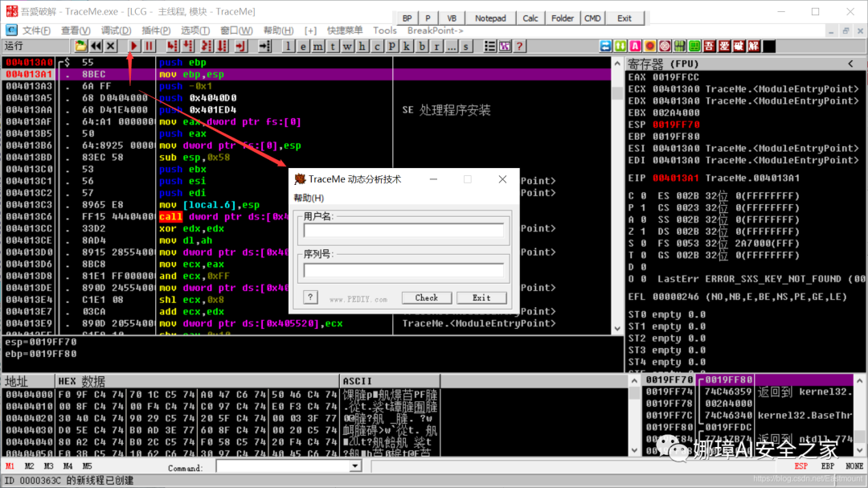
Task: Click the BP shortcut button
Action: pyautogui.click(x=407, y=18)
